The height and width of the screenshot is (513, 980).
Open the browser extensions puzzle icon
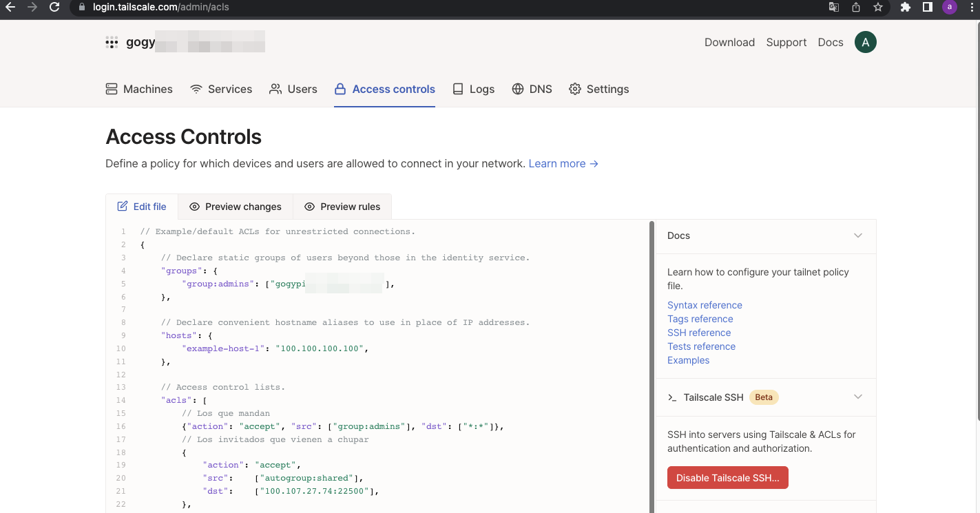905,8
